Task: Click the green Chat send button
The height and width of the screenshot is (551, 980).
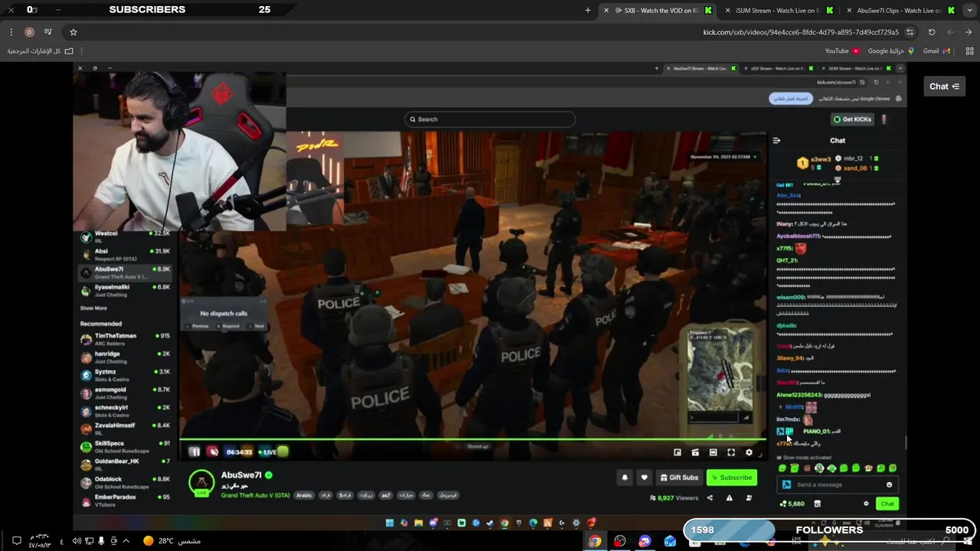Action: pyautogui.click(x=887, y=504)
